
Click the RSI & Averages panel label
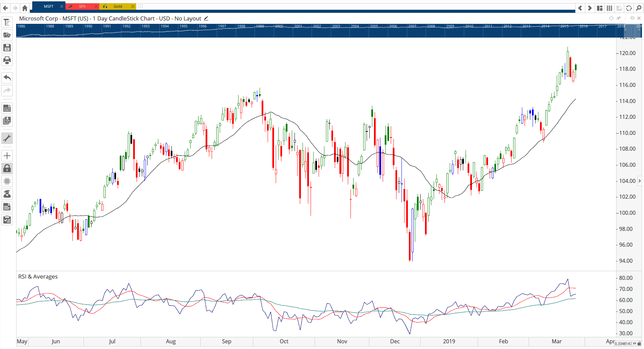pyautogui.click(x=38, y=277)
